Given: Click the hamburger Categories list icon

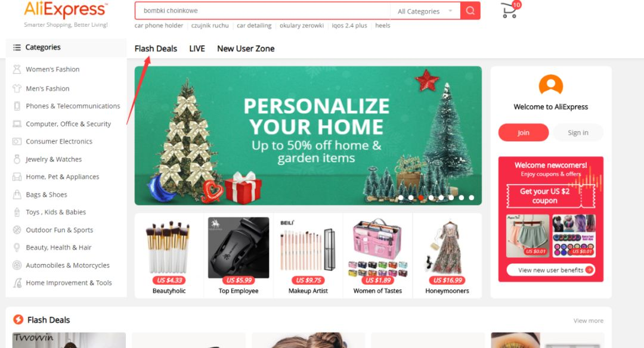Looking at the screenshot, I should pyautogui.click(x=17, y=48).
